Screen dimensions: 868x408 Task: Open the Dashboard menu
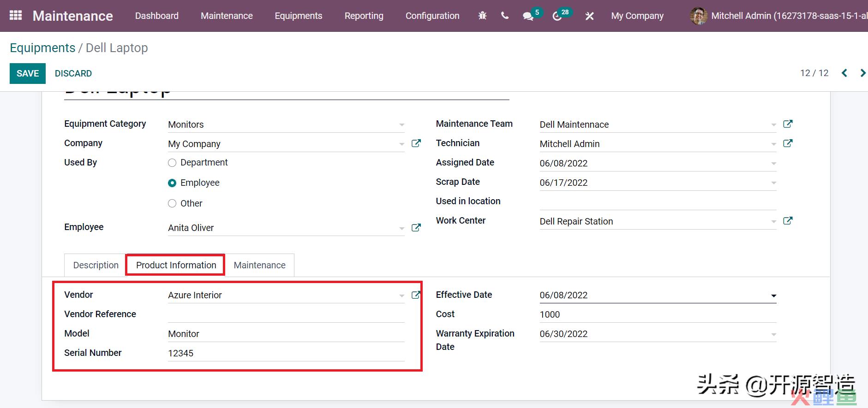click(157, 16)
